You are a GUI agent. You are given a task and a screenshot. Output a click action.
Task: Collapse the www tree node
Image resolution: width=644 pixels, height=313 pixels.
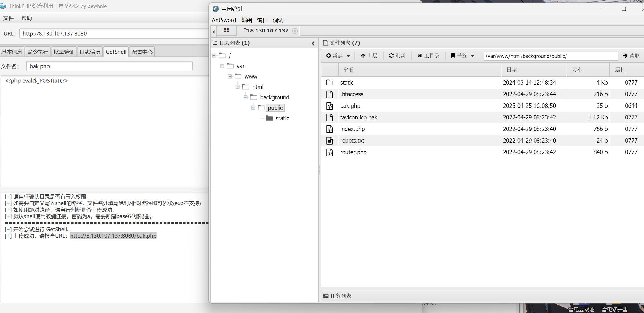click(230, 77)
